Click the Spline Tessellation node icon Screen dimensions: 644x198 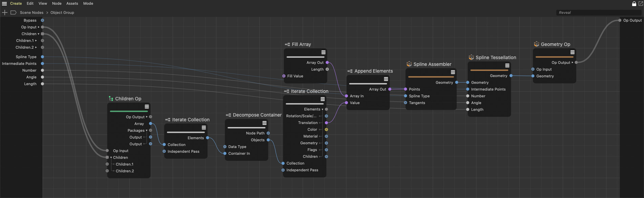tap(471, 57)
